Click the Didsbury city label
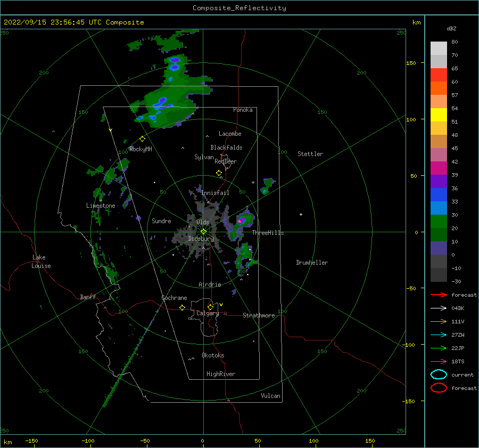 [201, 239]
